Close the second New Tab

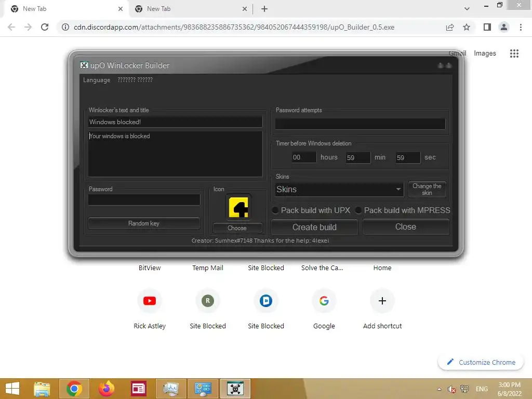245,9
